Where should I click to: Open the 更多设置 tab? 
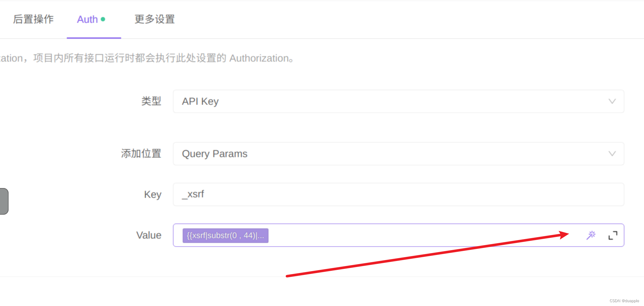[x=155, y=19]
